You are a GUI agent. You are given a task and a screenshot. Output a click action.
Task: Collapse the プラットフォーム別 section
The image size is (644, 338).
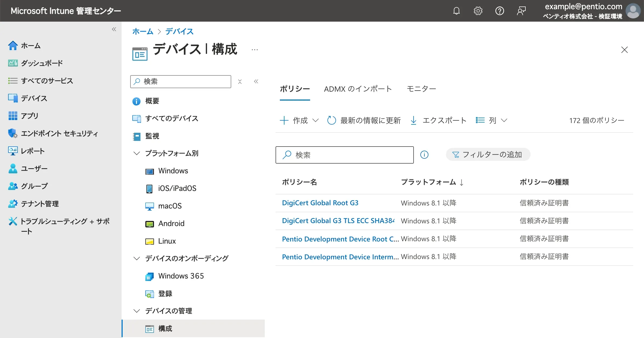click(137, 153)
